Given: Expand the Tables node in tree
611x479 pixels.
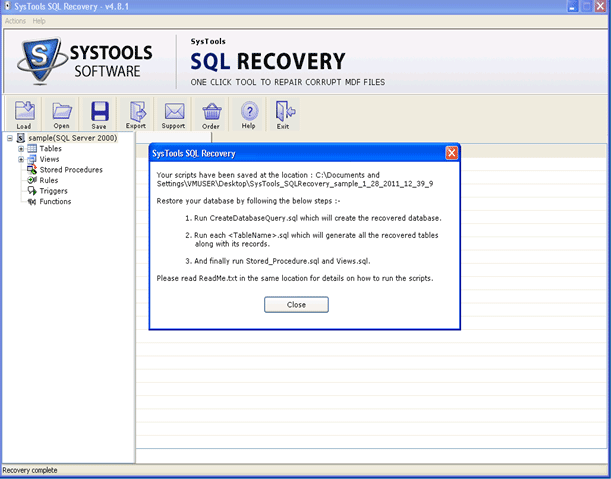Looking at the screenshot, I should [21, 149].
